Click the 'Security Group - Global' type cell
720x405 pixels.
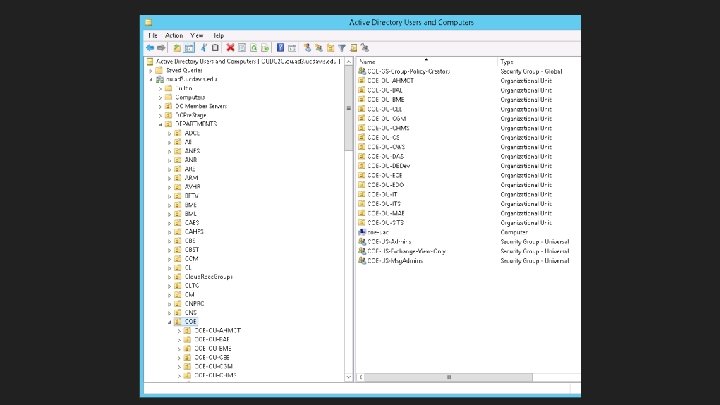point(531,71)
